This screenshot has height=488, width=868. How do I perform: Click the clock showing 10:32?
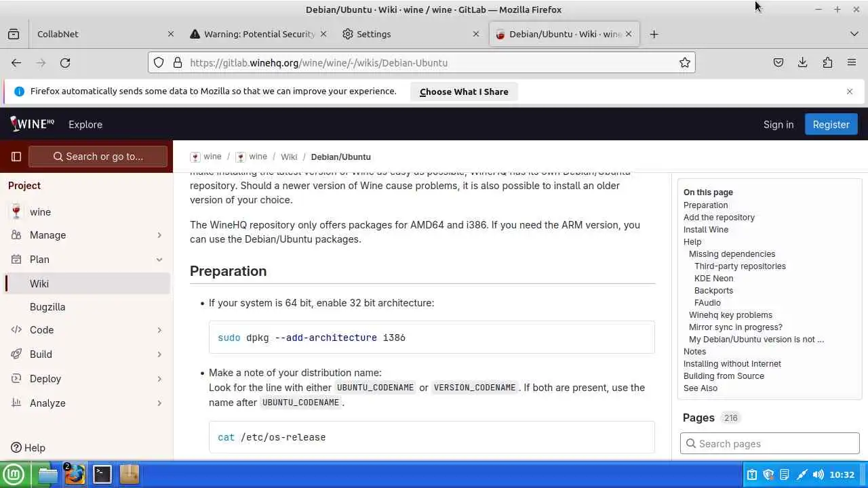[842, 474]
